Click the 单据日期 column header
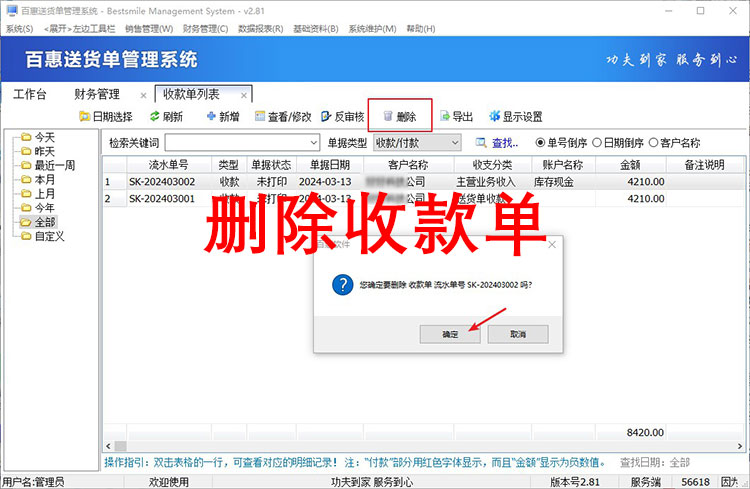The height and width of the screenshot is (489, 750). [x=330, y=165]
